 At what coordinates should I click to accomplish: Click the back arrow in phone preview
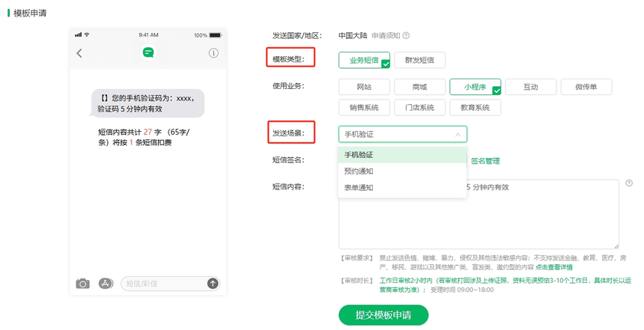pyautogui.click(x=79, y=53)
